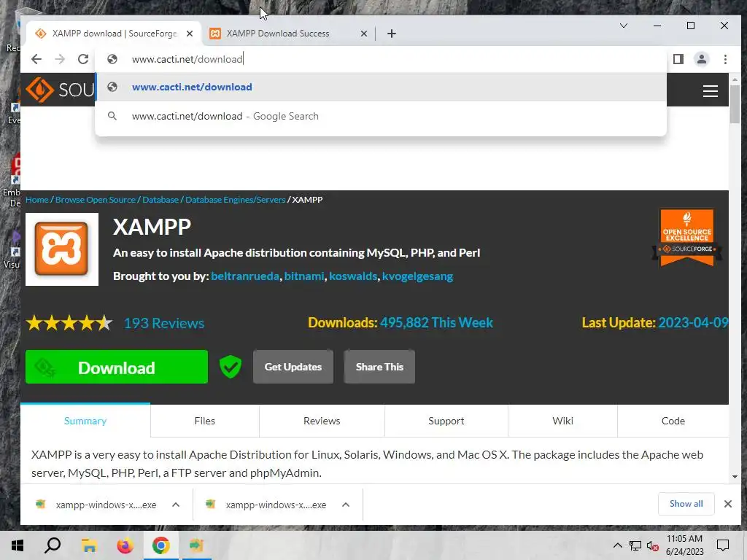Open Chrome's side panel icon
747x560 pixels.
coord(678,59)
